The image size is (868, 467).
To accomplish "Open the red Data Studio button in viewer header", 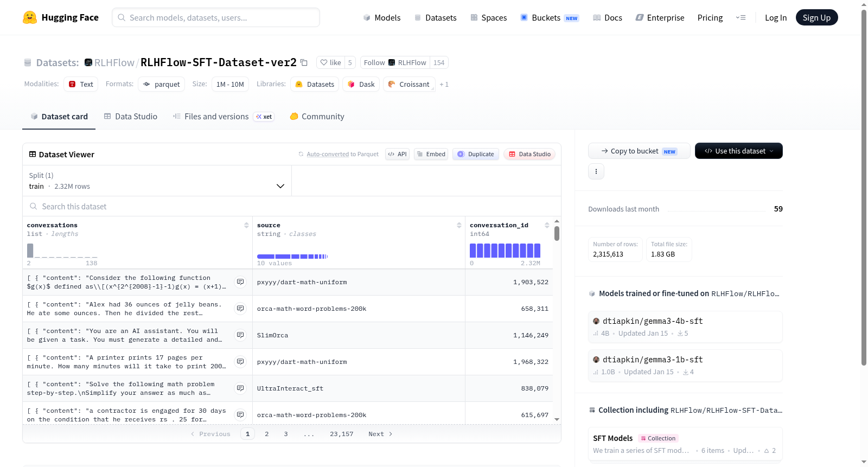I will tap(529, 154).
